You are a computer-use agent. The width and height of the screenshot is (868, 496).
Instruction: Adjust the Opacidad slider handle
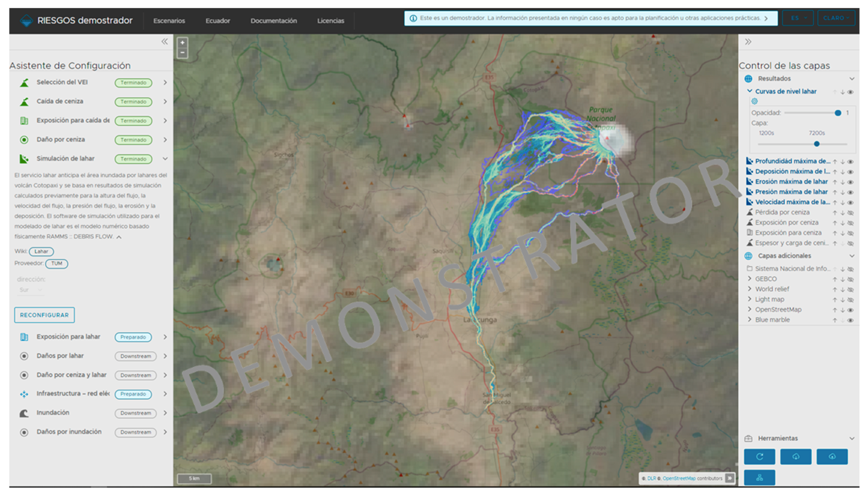click(x=838, y=113)
